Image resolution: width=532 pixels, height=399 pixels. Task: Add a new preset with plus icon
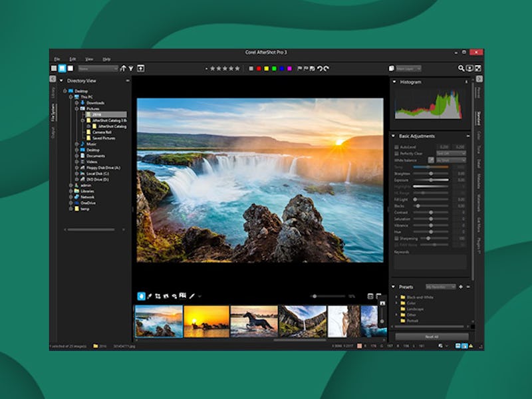461,287
